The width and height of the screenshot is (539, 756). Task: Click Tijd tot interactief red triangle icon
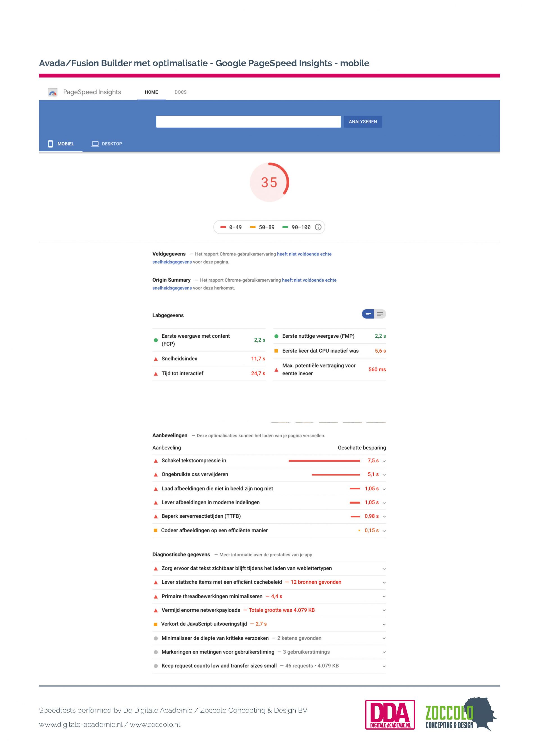156,374
